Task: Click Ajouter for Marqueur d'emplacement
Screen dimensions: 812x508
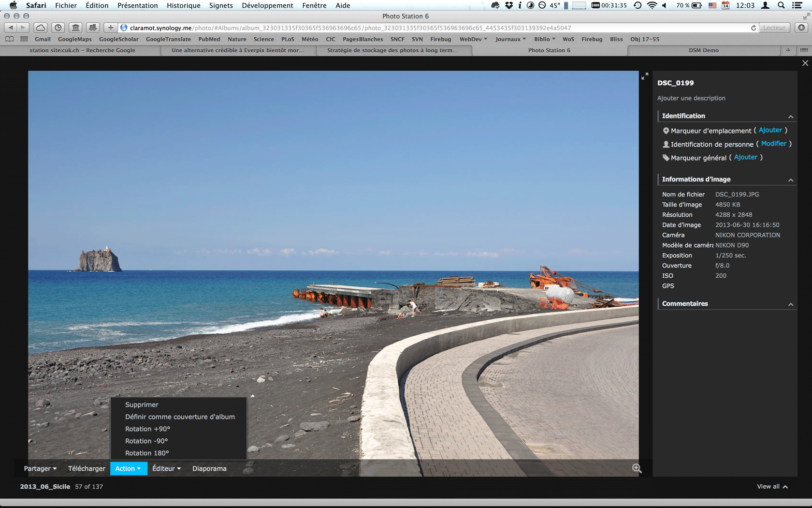Action: 770,130
